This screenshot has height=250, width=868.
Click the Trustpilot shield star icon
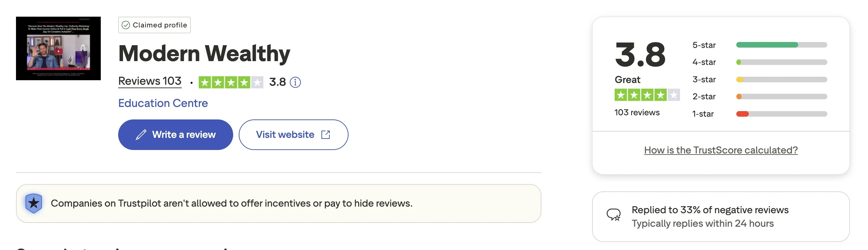(x=34, y=203)
